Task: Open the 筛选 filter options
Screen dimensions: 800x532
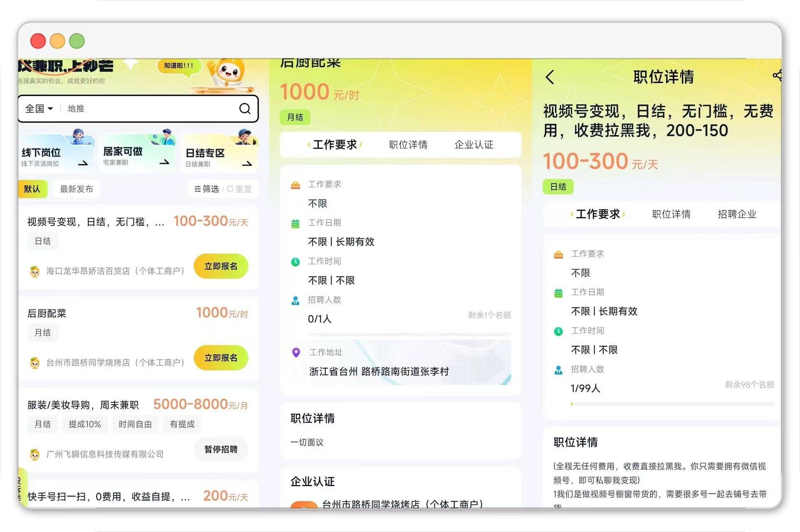Action: (207, 189)
